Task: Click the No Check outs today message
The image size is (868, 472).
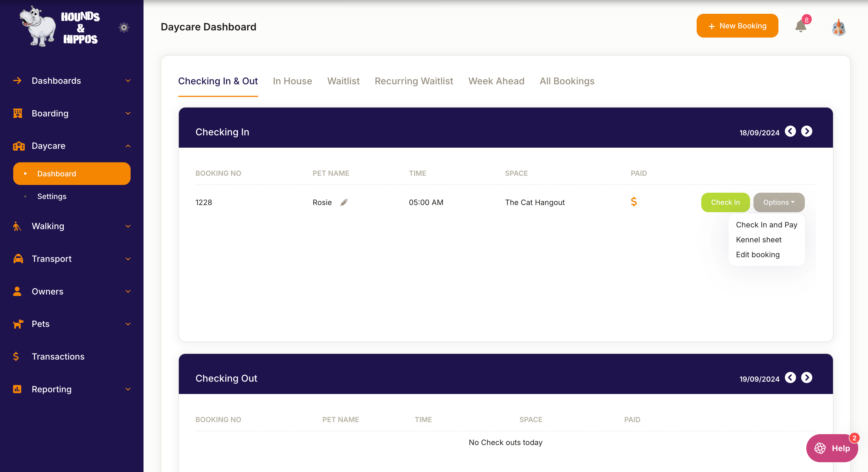Action: coord(505,442)
